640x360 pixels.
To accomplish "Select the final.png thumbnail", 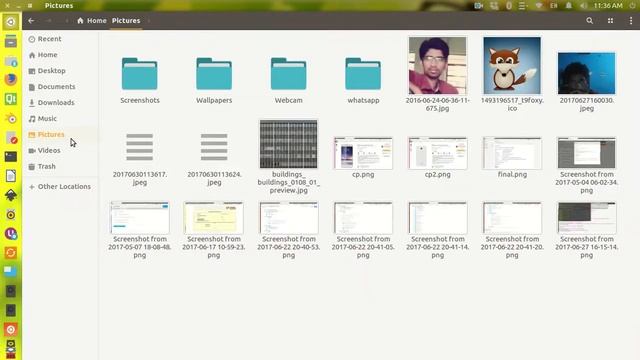I will tap(512, 153).
